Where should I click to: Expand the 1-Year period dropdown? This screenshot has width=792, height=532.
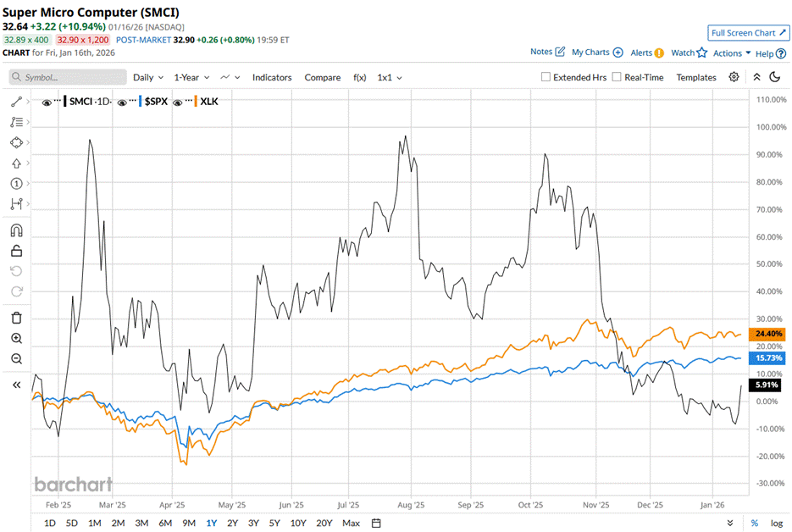[191, 77]
